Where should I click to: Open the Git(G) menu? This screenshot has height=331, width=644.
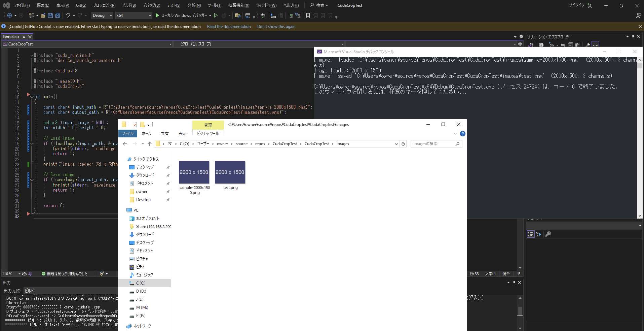pos(81,5)
